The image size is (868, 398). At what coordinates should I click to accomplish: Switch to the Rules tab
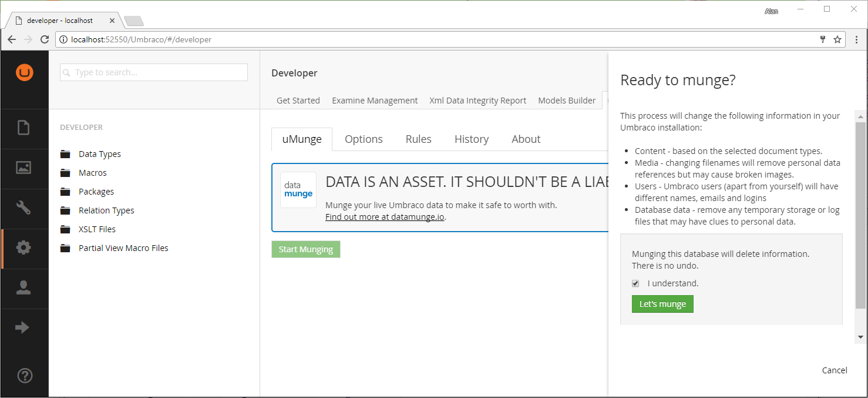419,139
